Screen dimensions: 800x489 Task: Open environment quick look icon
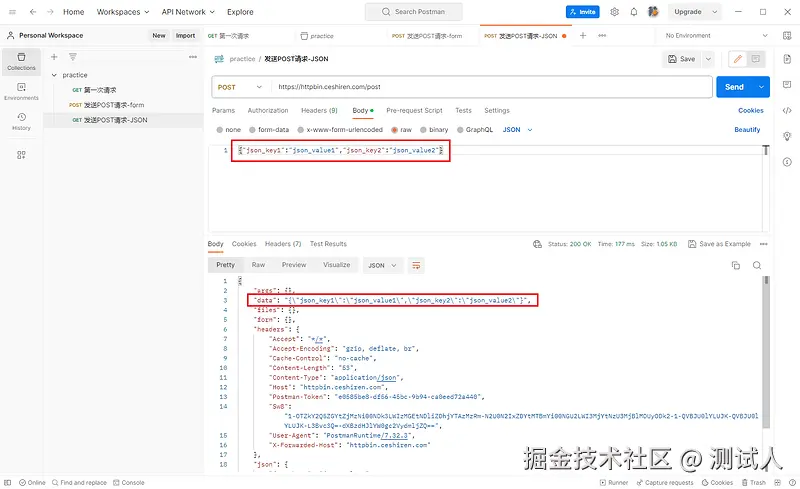click(787, 35)
